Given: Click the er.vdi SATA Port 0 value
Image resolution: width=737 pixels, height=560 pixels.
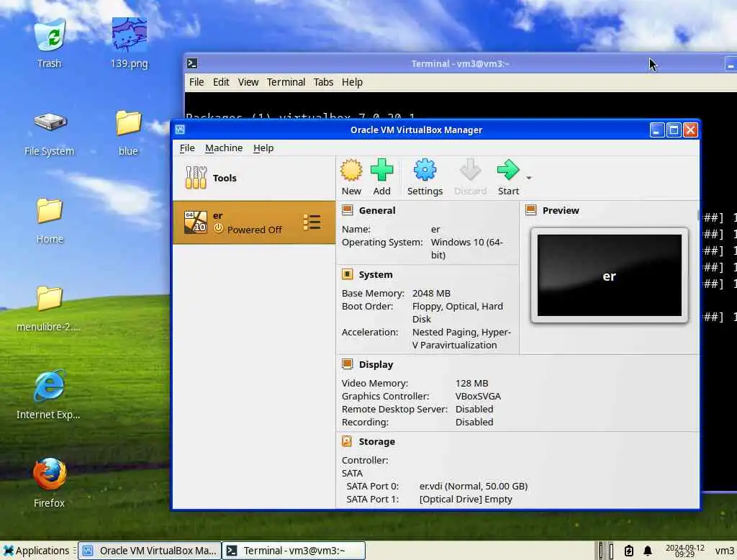Looking at the screenshot, I should pos(474,486).
